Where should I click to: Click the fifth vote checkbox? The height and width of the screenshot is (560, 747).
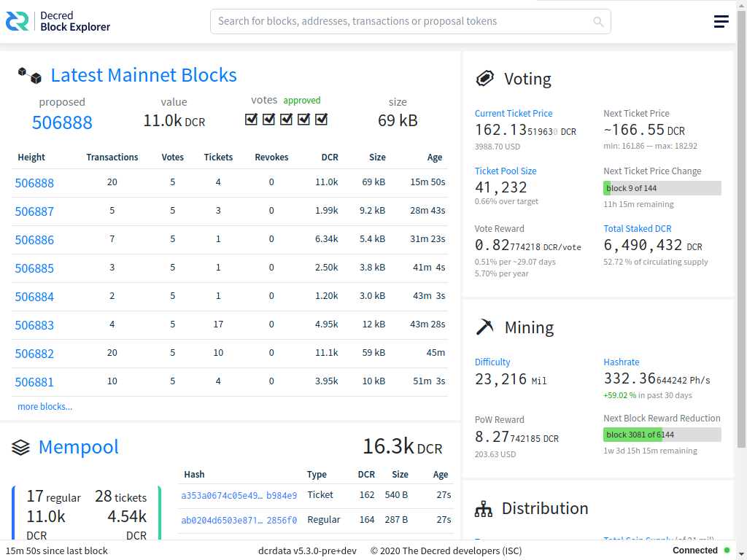(321, 119)
